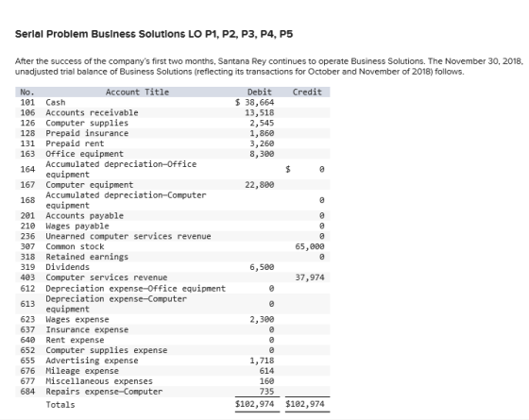Click account number 403
The height and width of the screenshot is (420, 529).
[27, 277]
